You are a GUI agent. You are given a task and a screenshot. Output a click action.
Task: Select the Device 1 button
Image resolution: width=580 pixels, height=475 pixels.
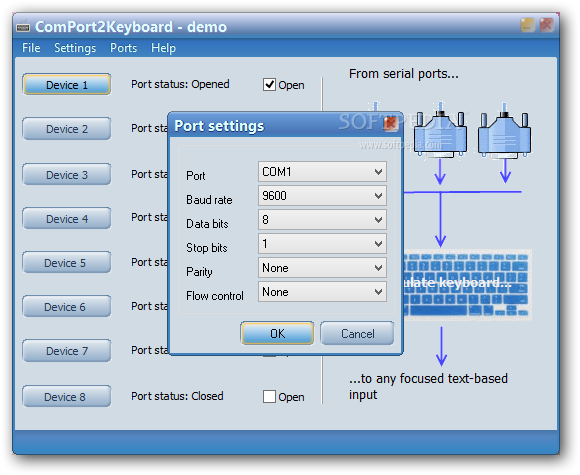tap(67, 85)
